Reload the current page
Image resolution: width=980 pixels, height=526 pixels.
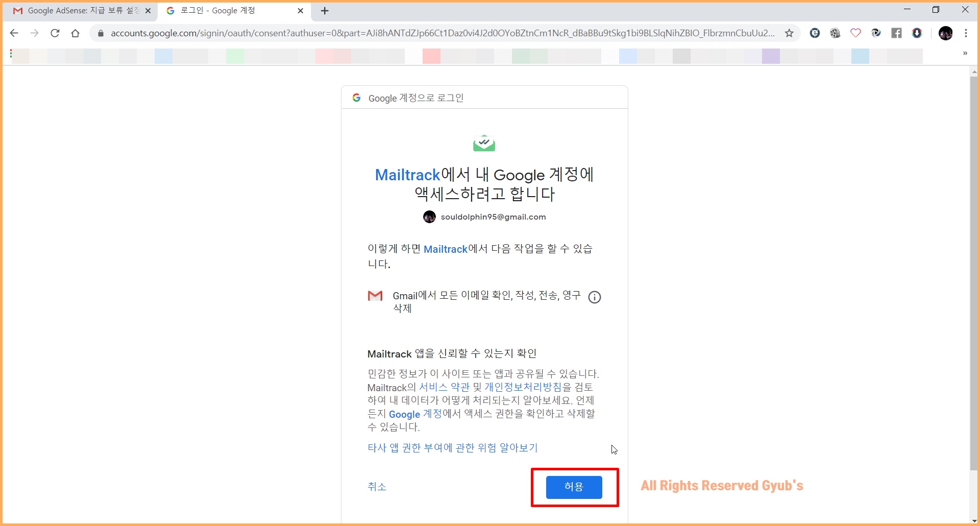[x=55, y=33]
